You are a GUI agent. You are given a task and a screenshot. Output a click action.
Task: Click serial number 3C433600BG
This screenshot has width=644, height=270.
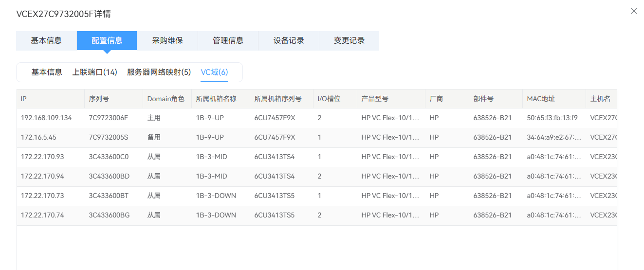click(x=109, y=215)
